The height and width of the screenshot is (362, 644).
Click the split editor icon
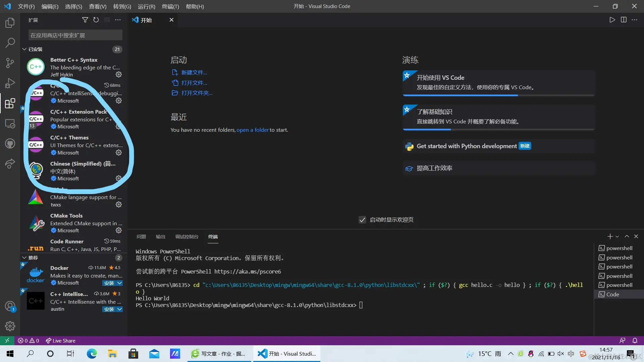624,20
